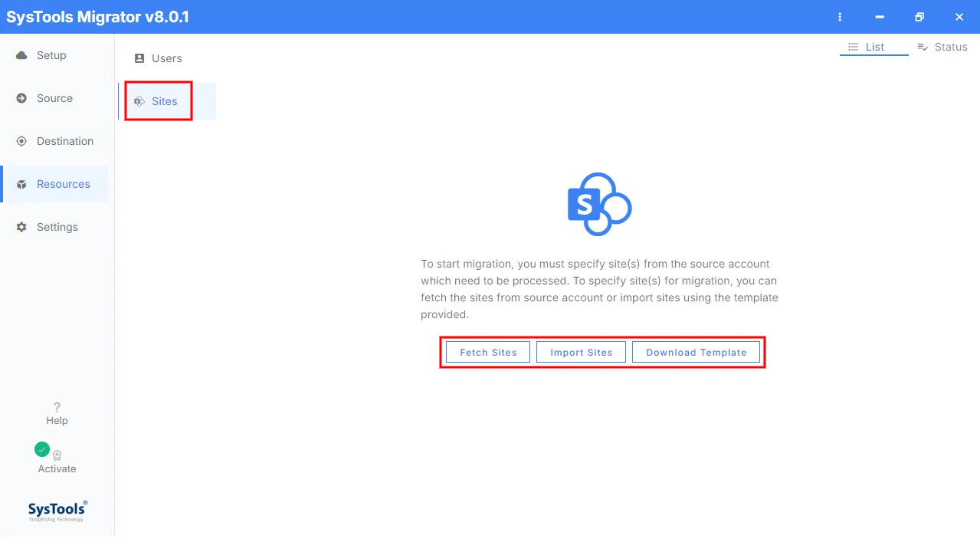Restore down the SysTools Migrator window
The width and height of the screenshot is (980, 552).
pos(919,17)
